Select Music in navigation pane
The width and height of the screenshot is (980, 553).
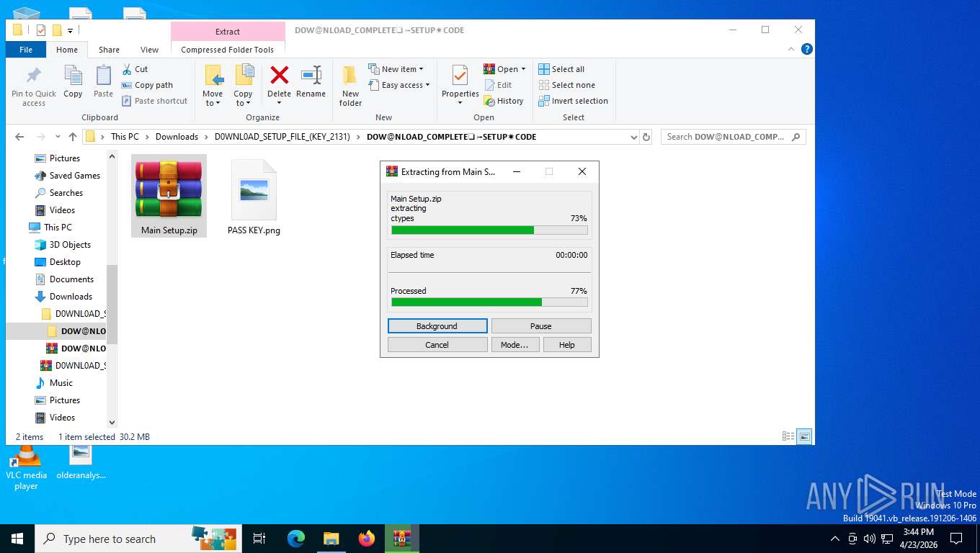(61, 383)
